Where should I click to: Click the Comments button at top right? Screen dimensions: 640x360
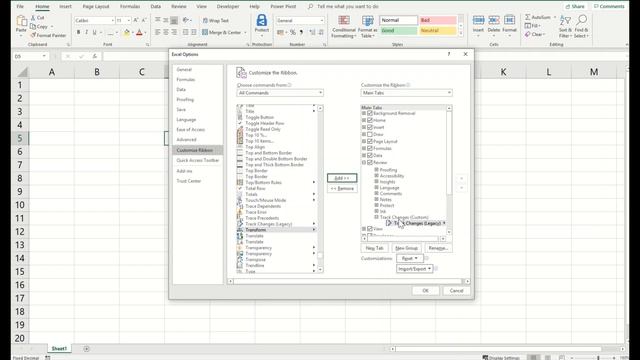pyautogui.click(x=609, y=7)
